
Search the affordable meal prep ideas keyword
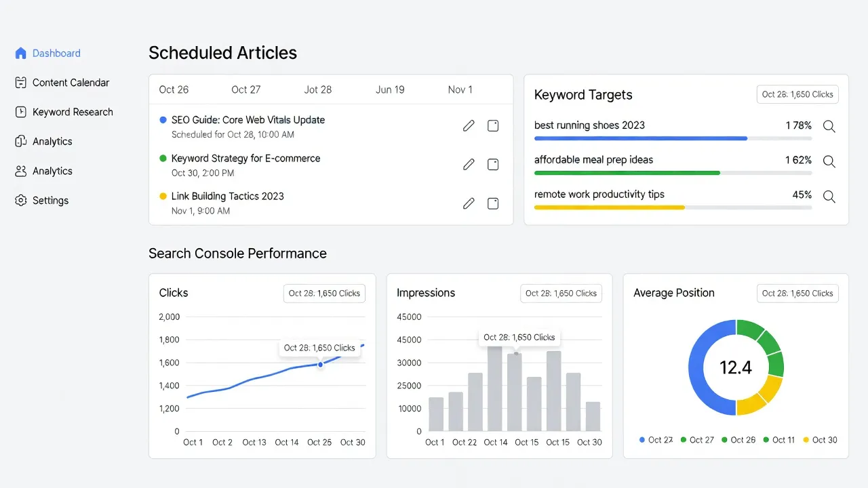[829, 161]
